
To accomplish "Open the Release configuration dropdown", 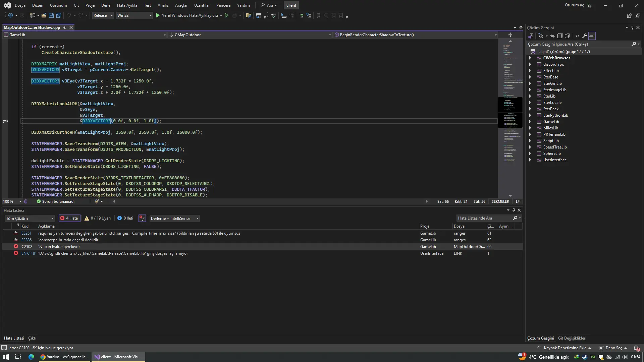I will pos(103,15).
